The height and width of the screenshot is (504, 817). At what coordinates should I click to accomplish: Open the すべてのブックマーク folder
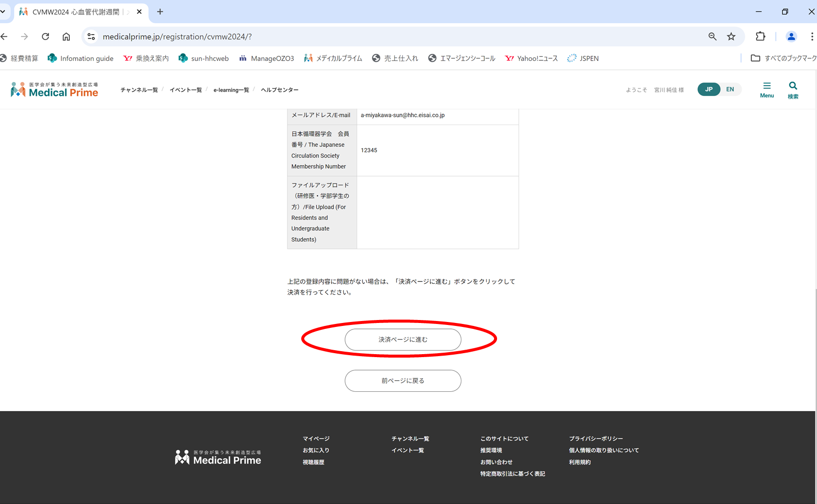tap(783, 58)
